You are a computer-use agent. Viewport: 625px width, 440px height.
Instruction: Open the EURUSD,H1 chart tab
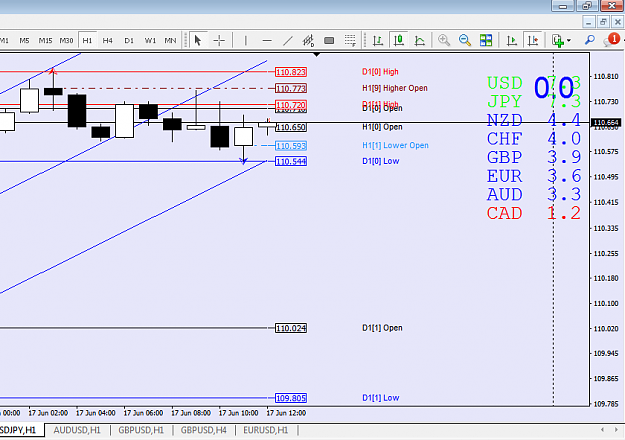point(265,430)
